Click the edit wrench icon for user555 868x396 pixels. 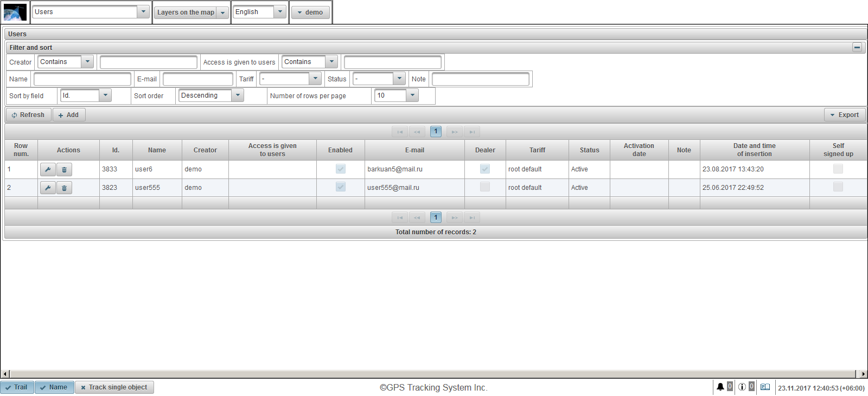pos(48,188)
